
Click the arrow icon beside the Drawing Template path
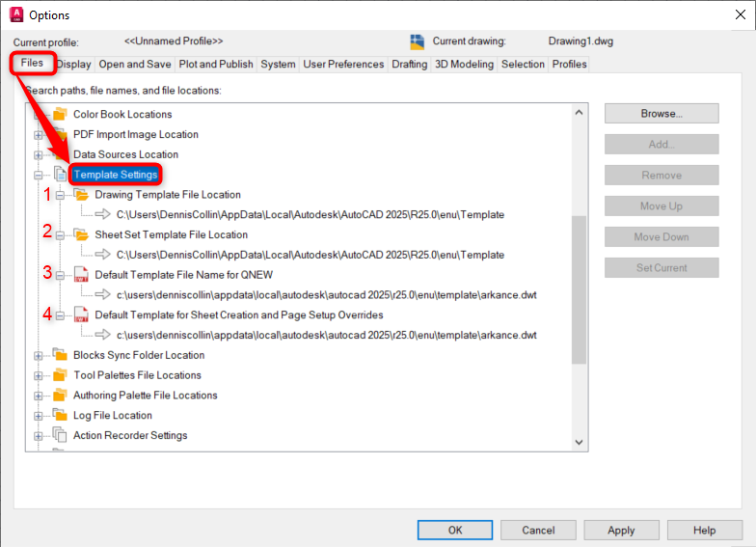tap(102, 214)
